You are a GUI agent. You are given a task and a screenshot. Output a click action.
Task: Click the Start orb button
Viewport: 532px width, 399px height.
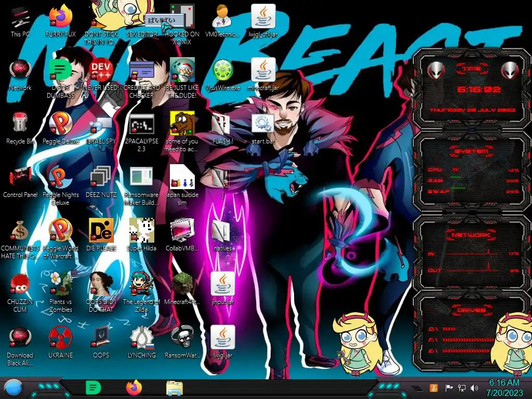(x=14, y=388)
